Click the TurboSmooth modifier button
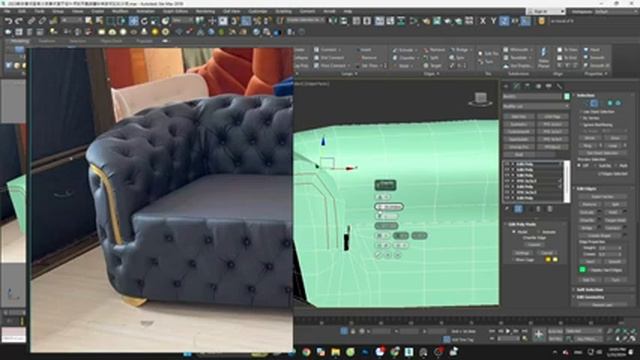 [x=519, y=132]
